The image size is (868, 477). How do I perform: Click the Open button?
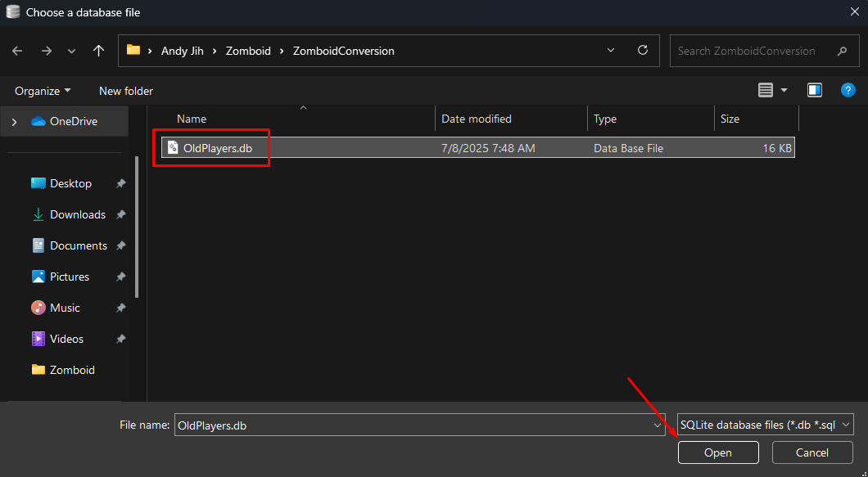[x=717, y=452]
